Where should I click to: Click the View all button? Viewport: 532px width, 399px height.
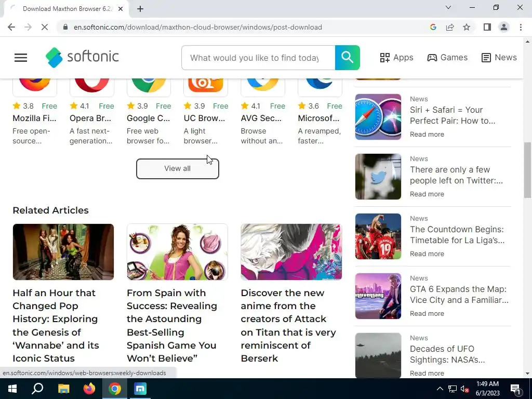178,169
